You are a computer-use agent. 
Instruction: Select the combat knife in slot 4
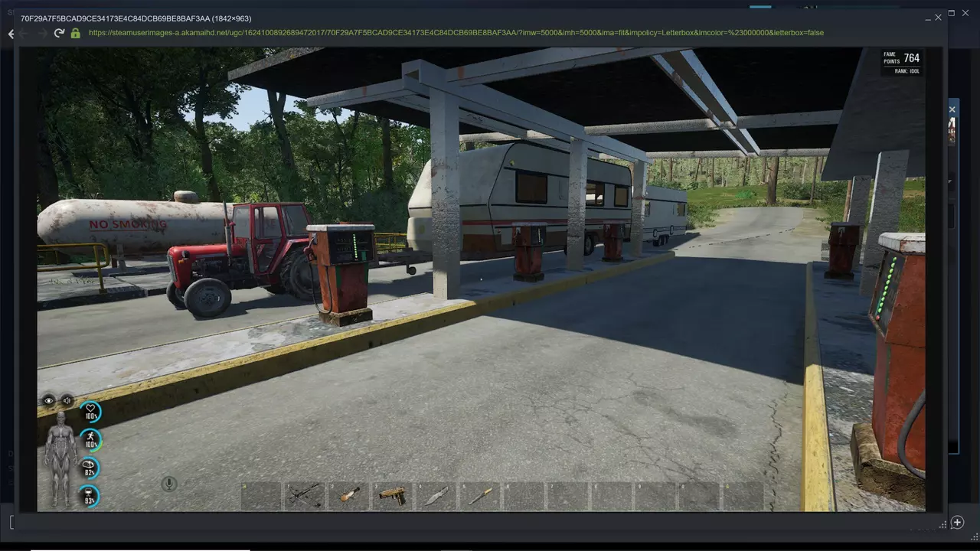point(435,496)
